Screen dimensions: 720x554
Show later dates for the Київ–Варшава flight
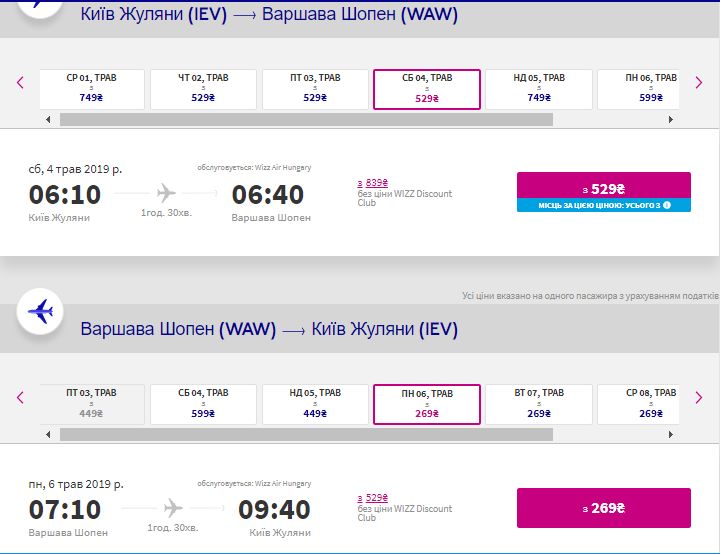699,83
